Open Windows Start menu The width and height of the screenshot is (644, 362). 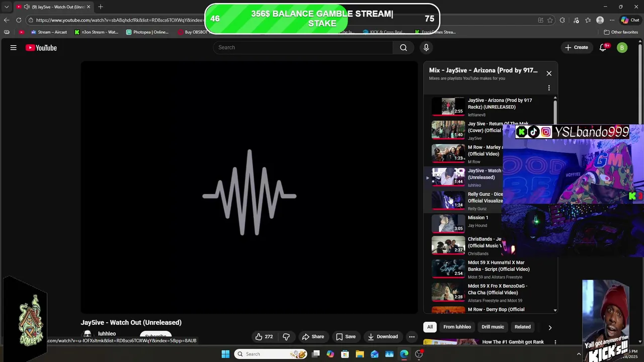[225, 354]
